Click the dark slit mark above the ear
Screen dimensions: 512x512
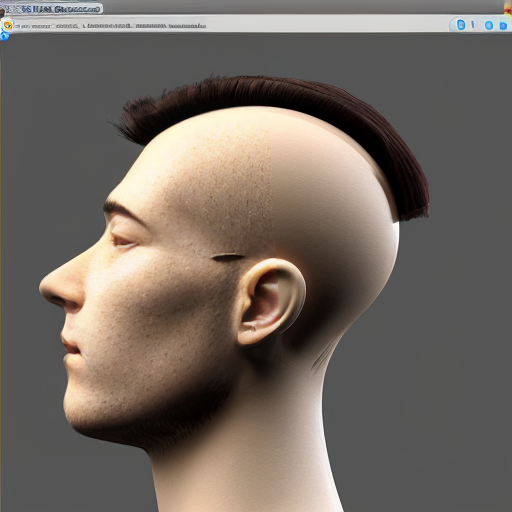(x=228, y=257)
